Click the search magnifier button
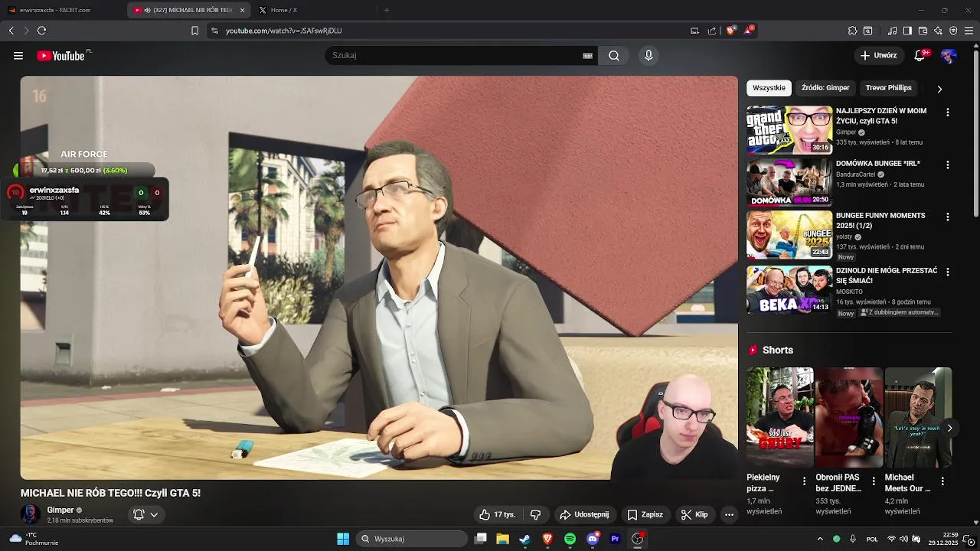980x551 pixels. (x=614, y=56)
